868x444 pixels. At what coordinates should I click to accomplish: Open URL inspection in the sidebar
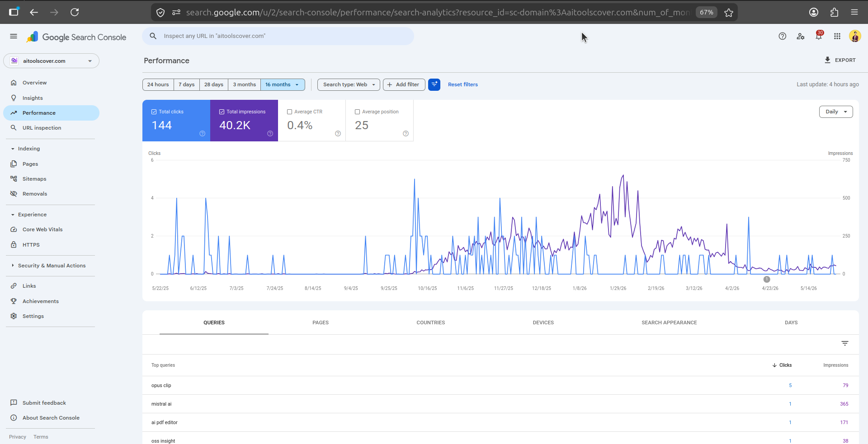pos(52,128)
